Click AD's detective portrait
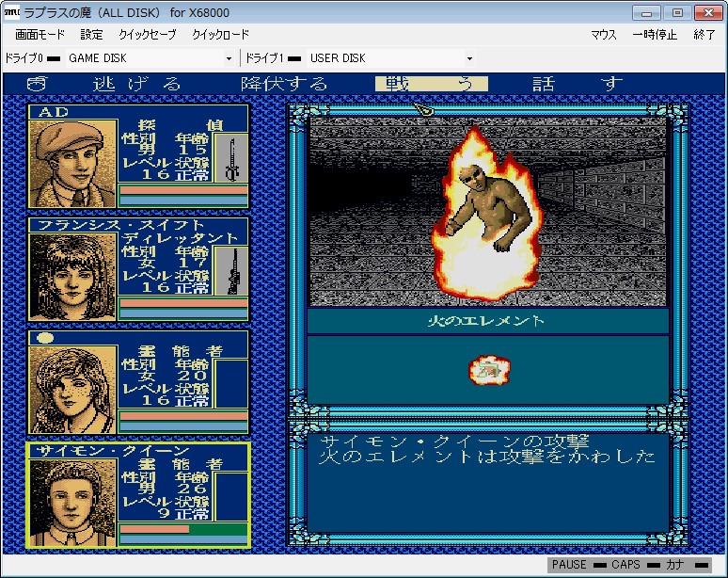This screenshot has height=578, width=728. tap(72, 164)
